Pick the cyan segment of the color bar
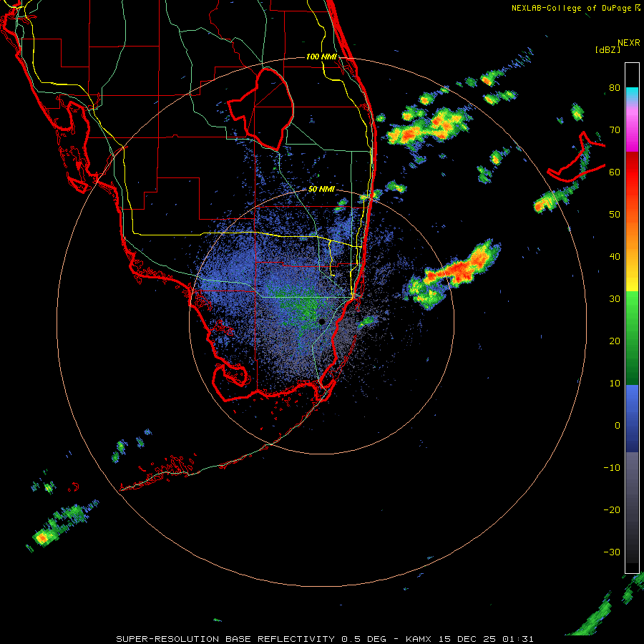Screen dimensions: 644x644 (x=632, y=94)
